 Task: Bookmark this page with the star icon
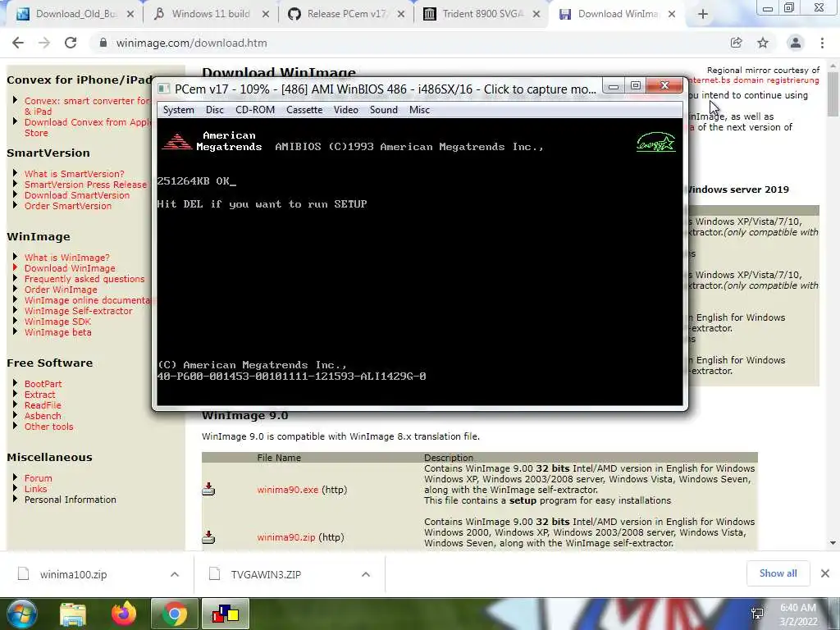click(x=763, y=43)
